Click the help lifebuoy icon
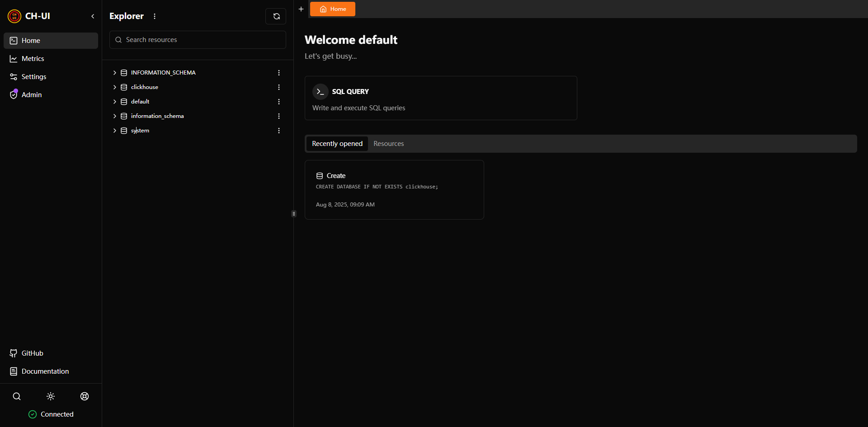The image size is (868, 427). coord(85,396)
